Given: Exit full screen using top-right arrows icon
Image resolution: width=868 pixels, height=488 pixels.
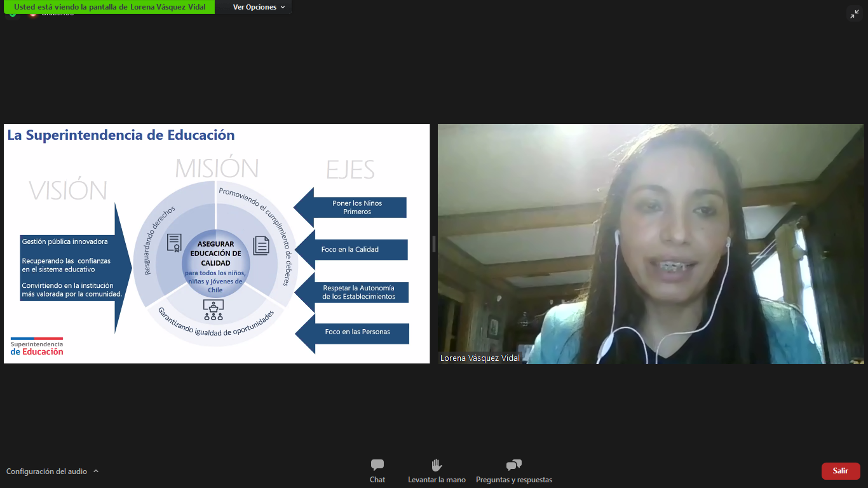Looking at the screenshot, I should [x=854, y=14].
